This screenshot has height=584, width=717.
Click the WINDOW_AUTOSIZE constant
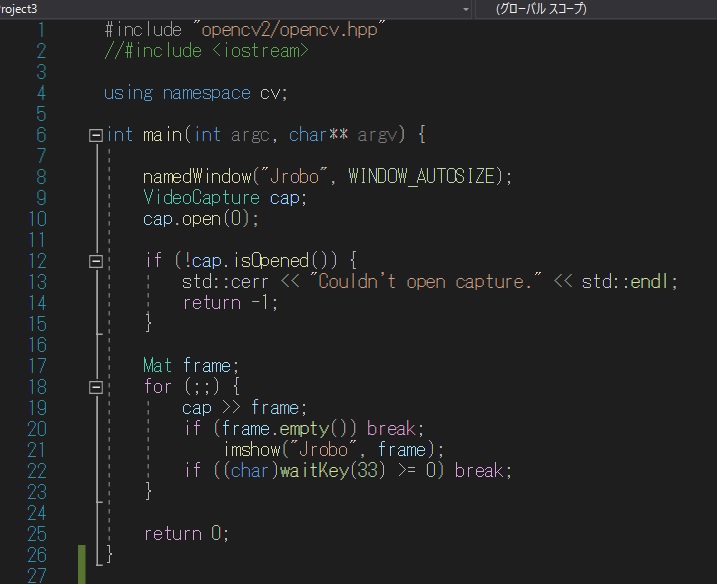click(x=422, y=177)
